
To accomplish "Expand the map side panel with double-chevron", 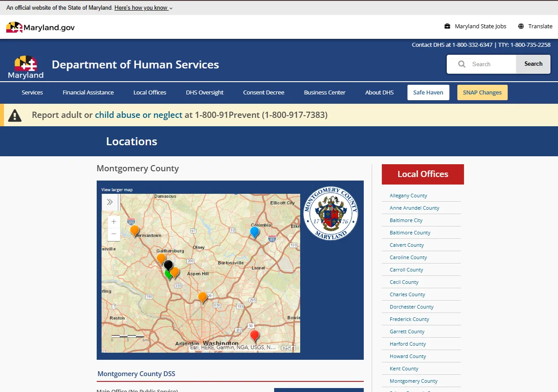I will click(110, 202).
